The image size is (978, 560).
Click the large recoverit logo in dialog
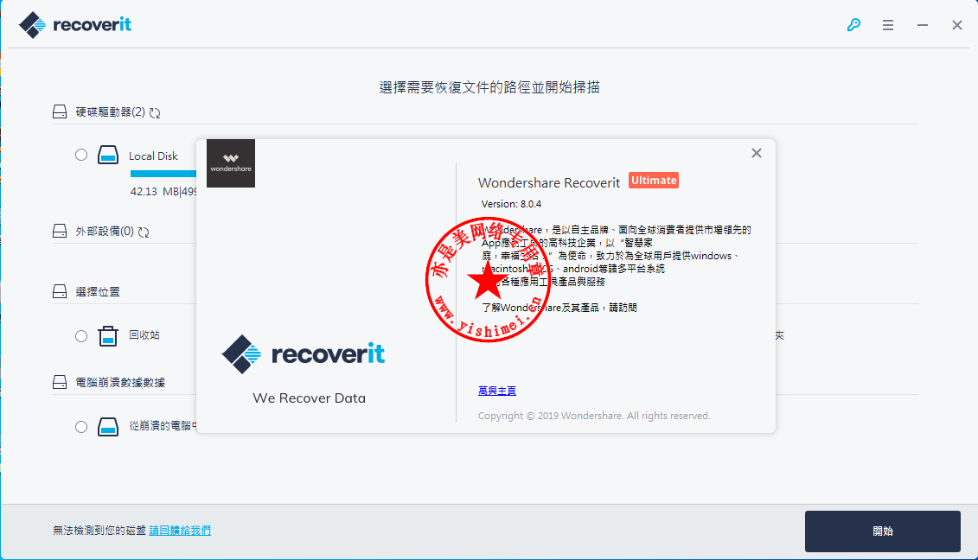tap(304, 354)
